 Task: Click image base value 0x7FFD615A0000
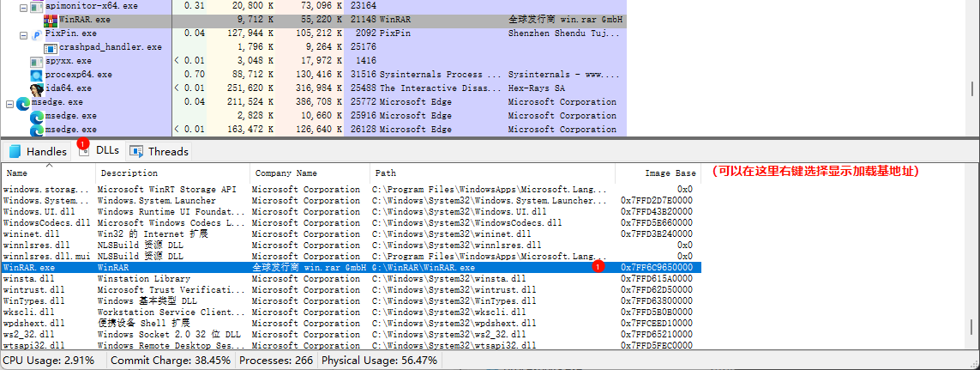click(656, 279)
